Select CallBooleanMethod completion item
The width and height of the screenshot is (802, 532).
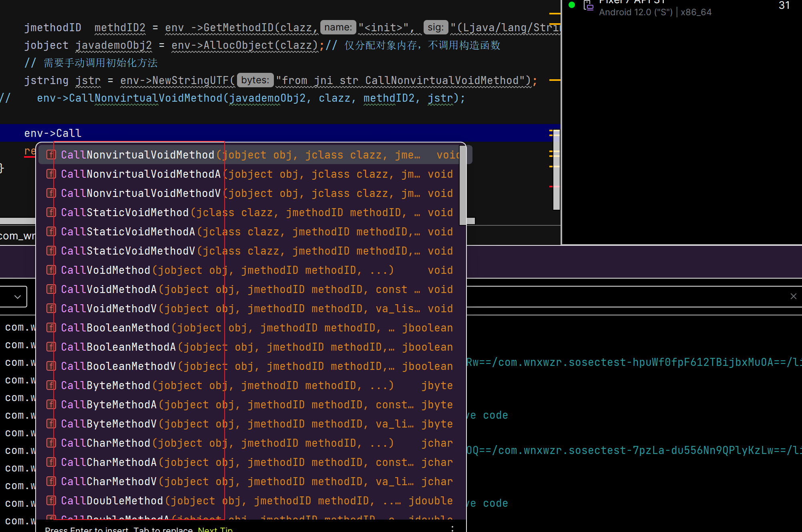pyautogui.click(x=251, y=328)
